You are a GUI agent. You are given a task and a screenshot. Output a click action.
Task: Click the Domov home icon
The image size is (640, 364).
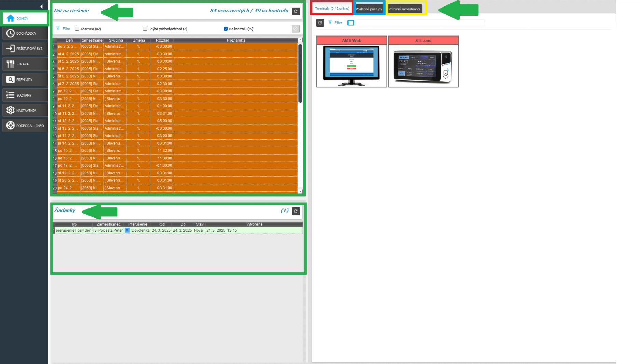11,18
